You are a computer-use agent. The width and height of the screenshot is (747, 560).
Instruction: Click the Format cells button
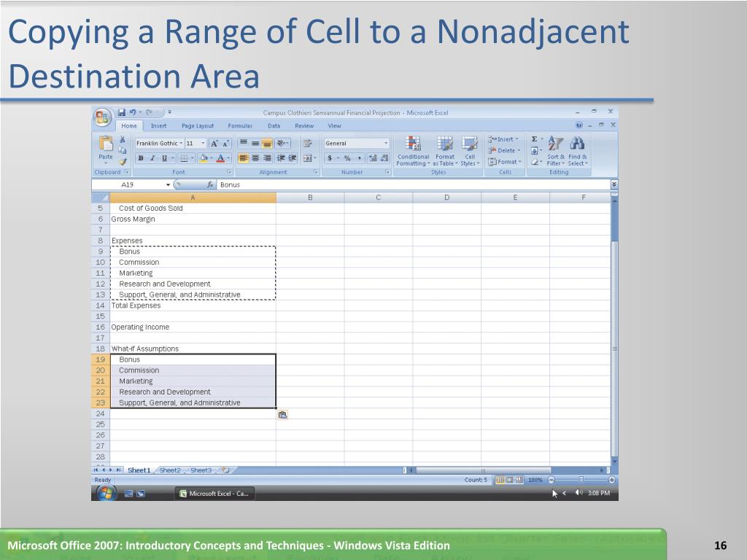[505, 162]
